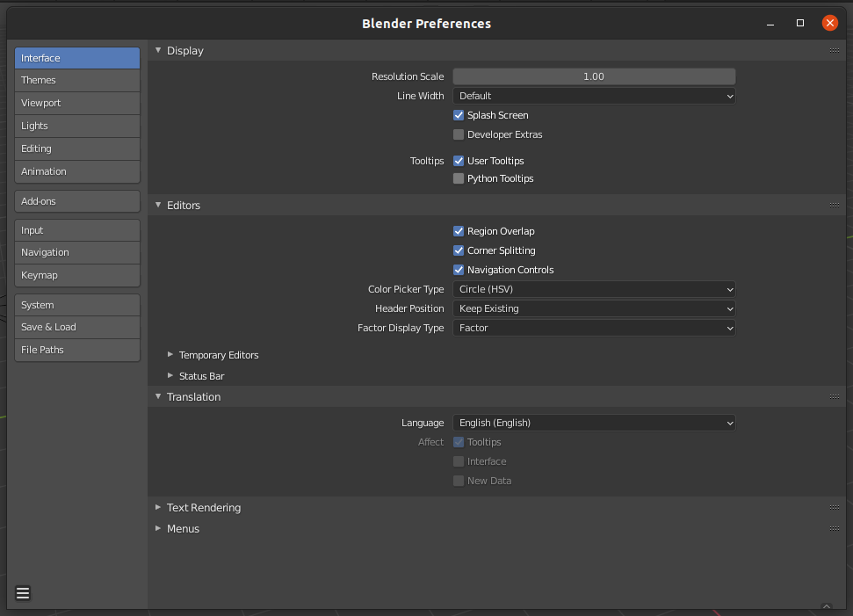Open the Lights preferences tab
The image size is (853, 616).
pos(77,126)
